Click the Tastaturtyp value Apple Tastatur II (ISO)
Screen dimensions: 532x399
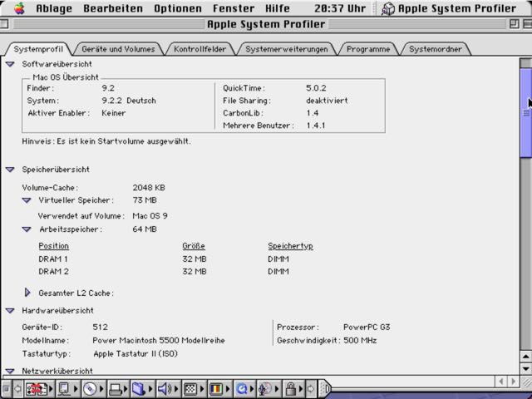point(135,353)
